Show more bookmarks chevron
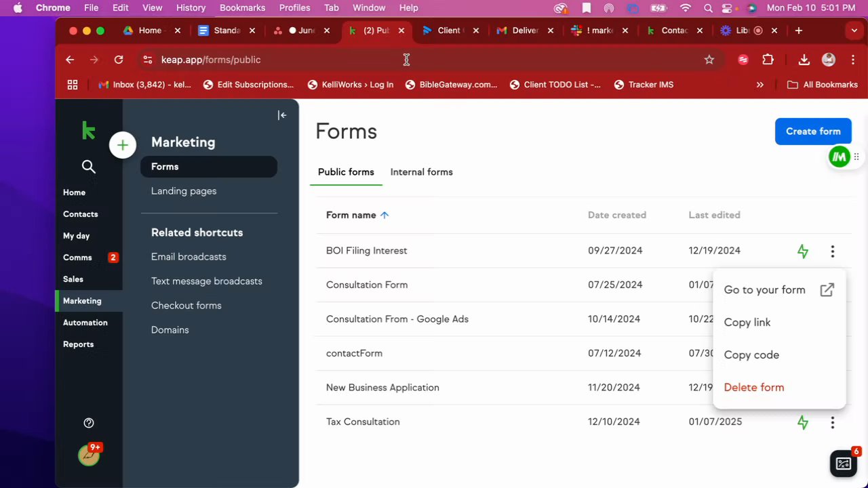The image size is (868, 488). point(760,85)
